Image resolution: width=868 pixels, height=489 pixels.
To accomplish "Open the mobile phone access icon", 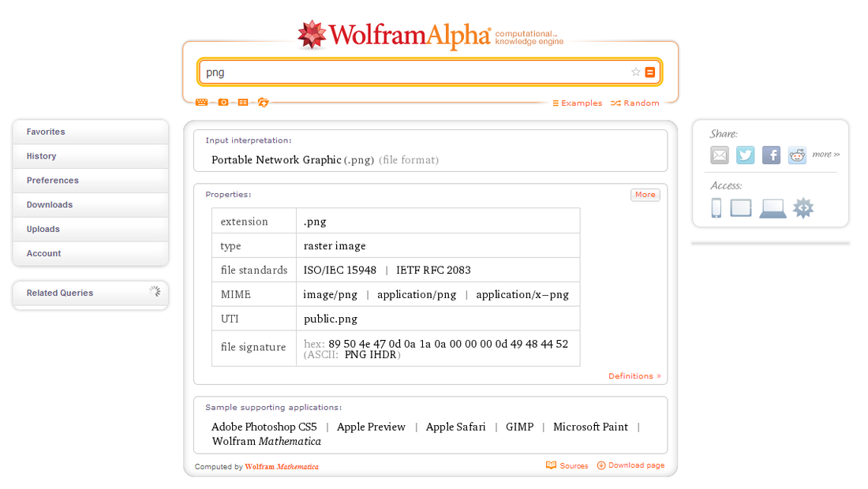I will pos(716,208).
